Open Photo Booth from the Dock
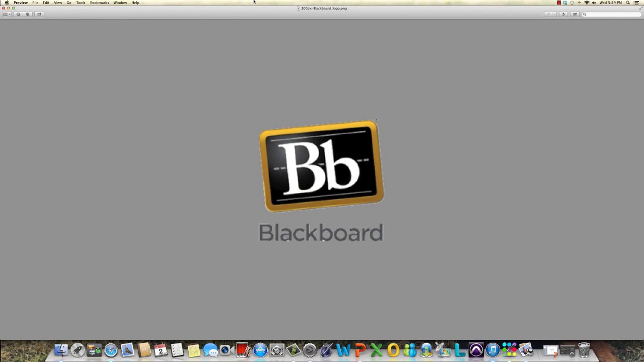 point(243,350)
